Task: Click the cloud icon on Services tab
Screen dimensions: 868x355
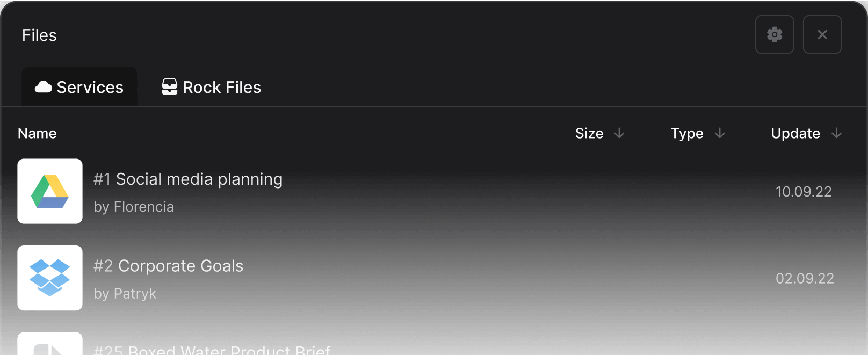Action: click(x=44, y=87)
